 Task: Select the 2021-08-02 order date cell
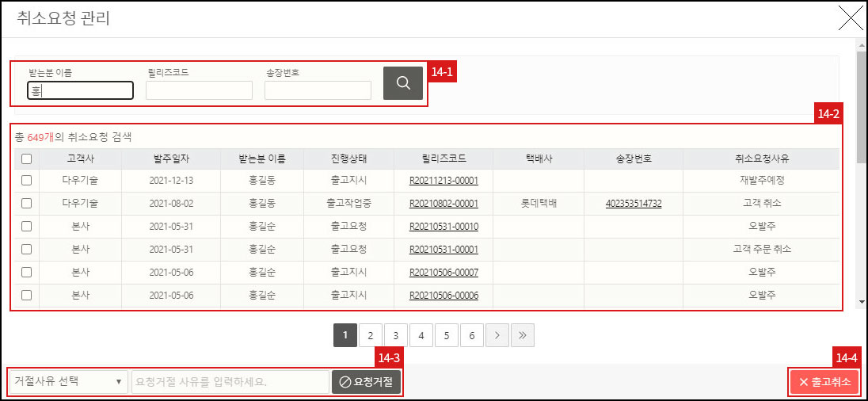pyautogui.click(x=171, y=203)
